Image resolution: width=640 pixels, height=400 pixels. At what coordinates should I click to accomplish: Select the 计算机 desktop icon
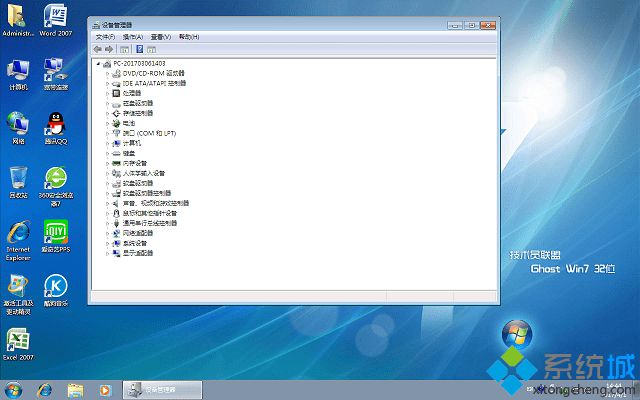tap(18, 74)
